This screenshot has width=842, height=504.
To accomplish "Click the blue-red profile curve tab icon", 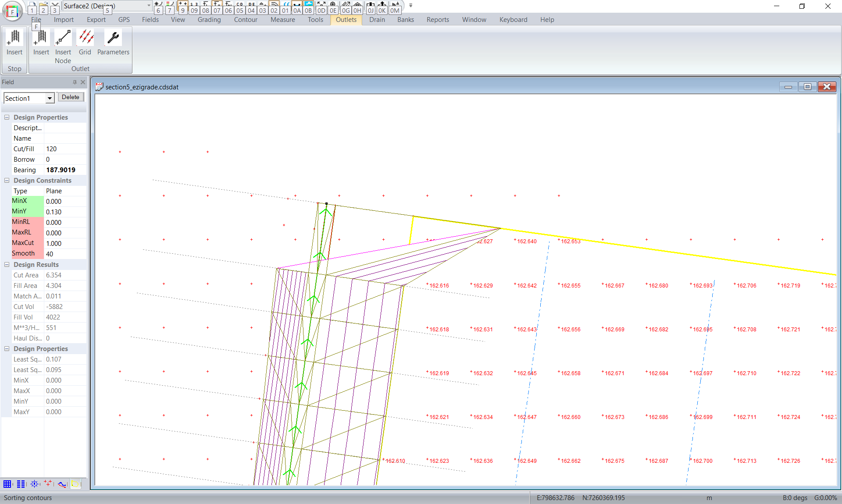I will 62,484.
